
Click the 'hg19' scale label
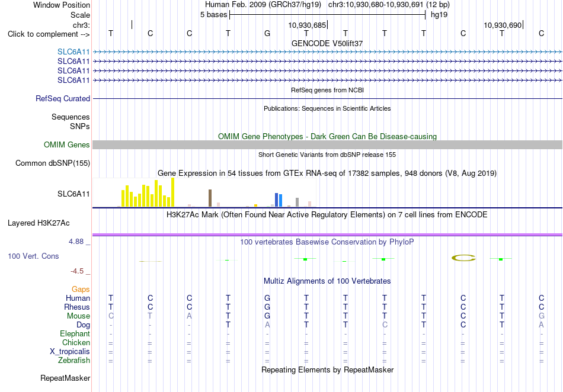[439, 15]
